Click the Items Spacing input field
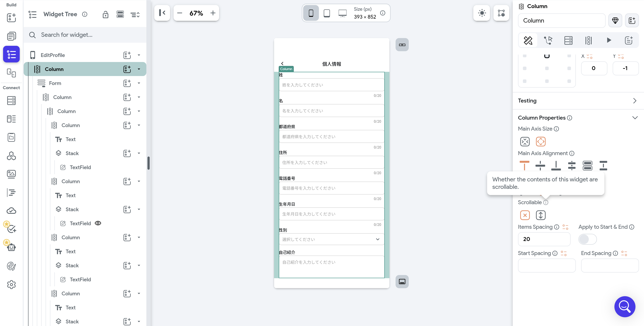 point(544,239)
